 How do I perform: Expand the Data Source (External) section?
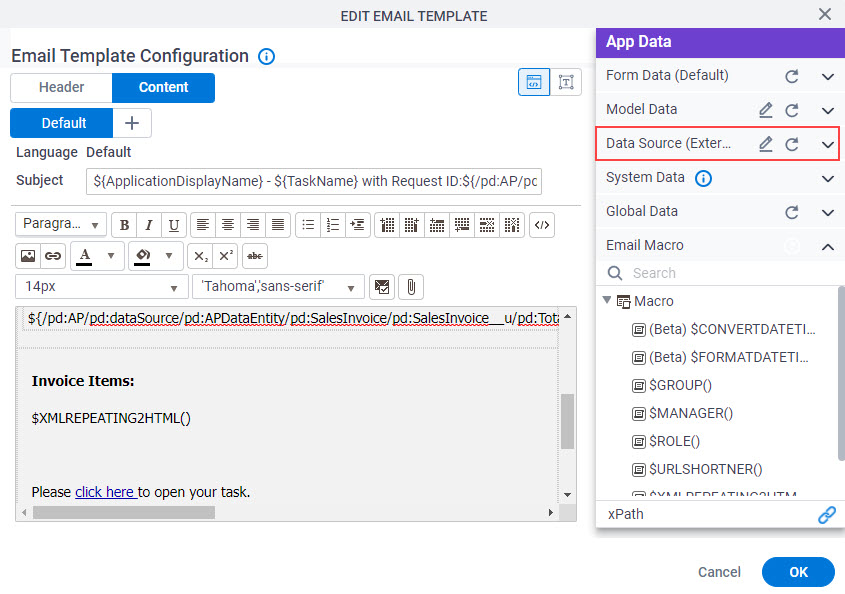828,144
